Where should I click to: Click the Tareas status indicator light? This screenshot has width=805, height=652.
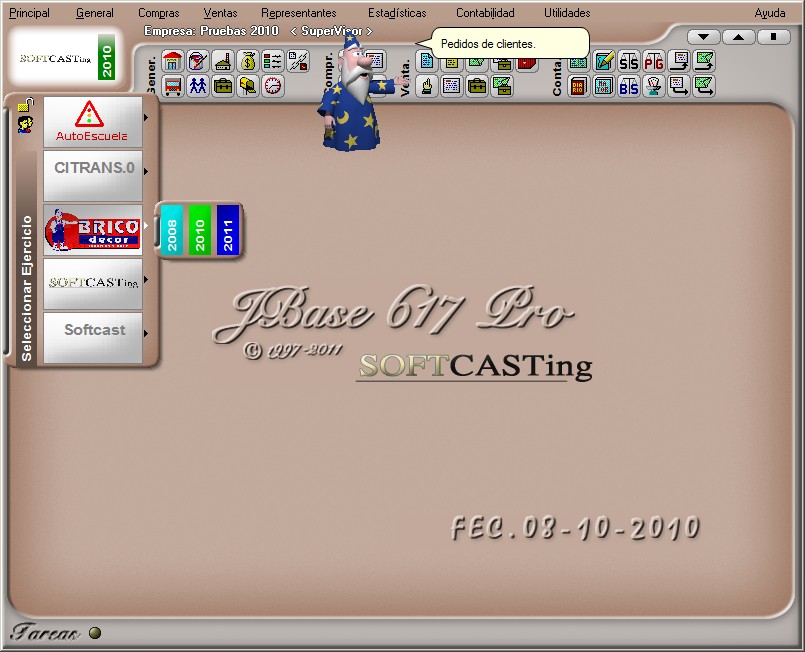[95, 632]
